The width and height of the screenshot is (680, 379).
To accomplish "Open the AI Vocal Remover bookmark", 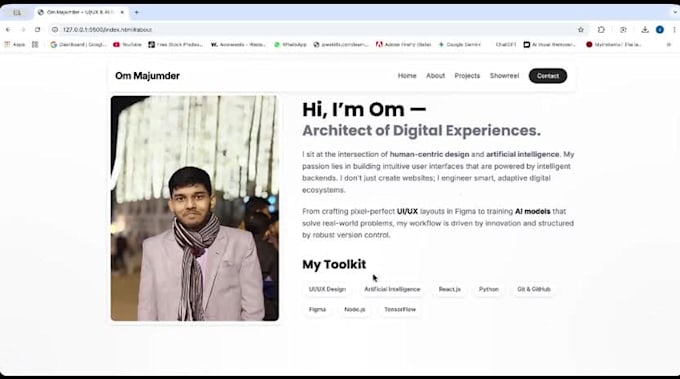I will 549,44.
